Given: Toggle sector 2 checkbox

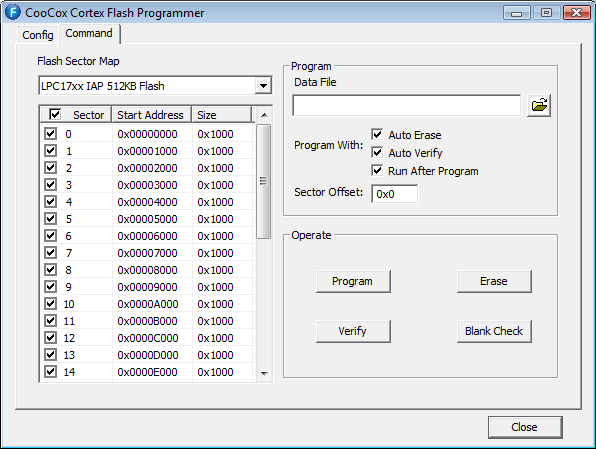Looking at the screenshot, I should [50, 168].
